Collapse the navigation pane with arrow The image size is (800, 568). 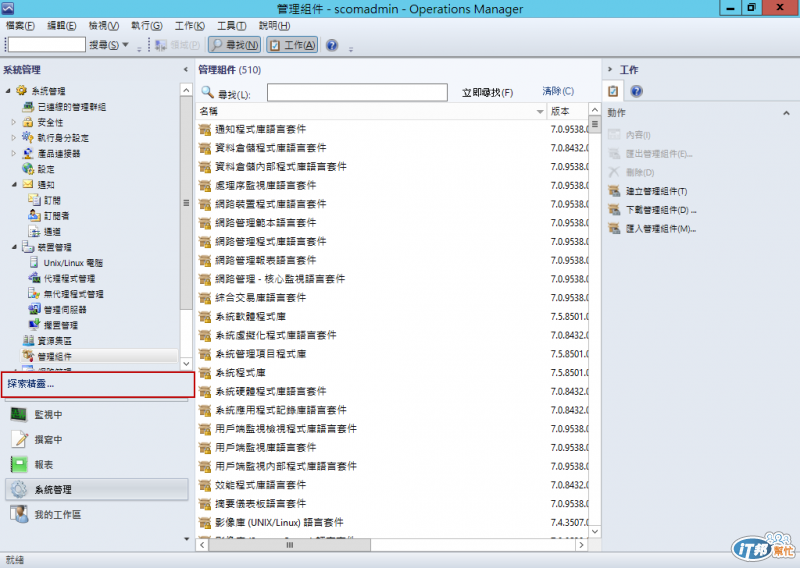(x=186, y=69)
